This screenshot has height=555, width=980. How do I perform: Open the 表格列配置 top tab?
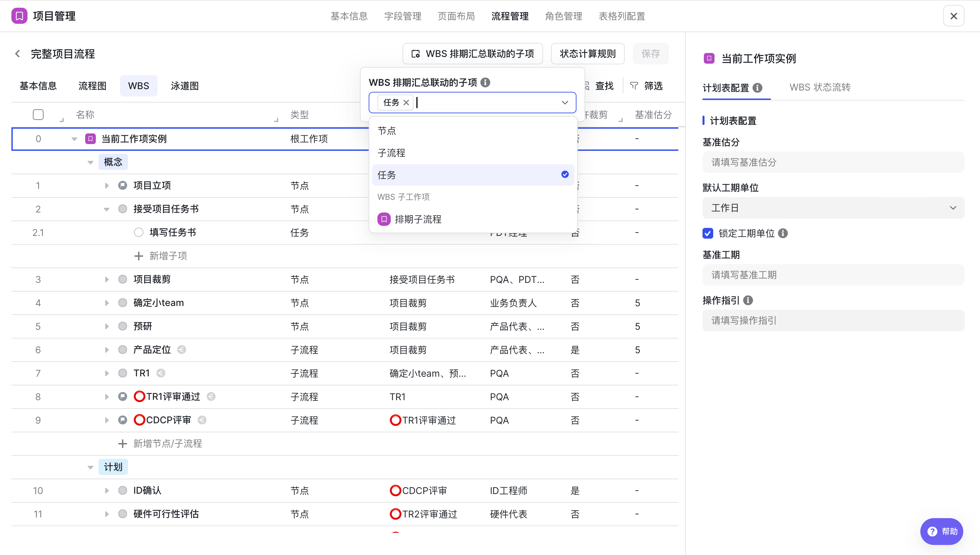[x=622, y=16]
